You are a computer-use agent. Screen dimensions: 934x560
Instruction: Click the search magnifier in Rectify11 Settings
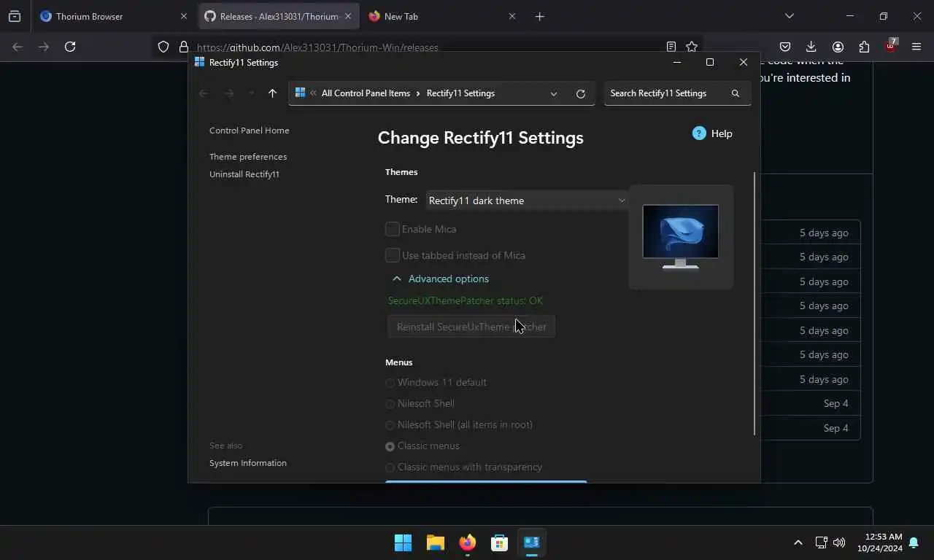coord(736,93)
